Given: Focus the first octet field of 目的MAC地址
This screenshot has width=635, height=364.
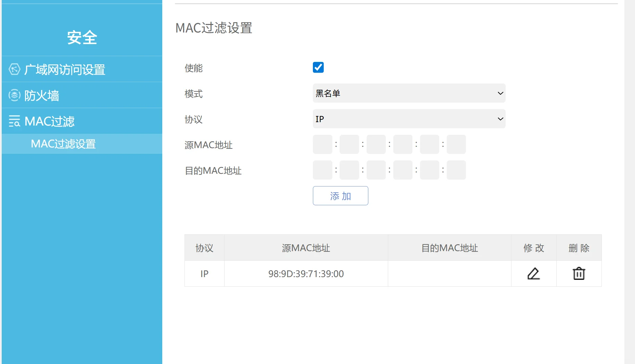Looking at the screenshot, I should click(322, 170).
